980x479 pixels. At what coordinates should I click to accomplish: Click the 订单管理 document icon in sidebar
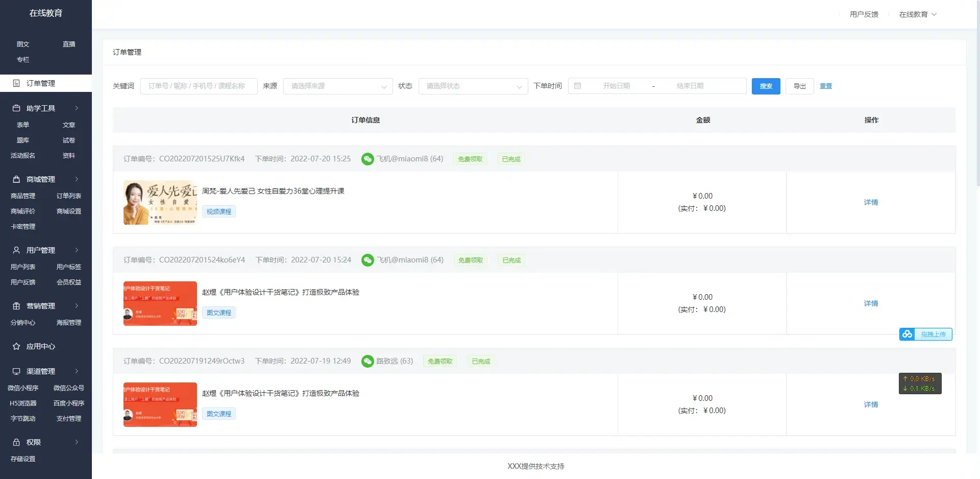[x=16, y=83]
